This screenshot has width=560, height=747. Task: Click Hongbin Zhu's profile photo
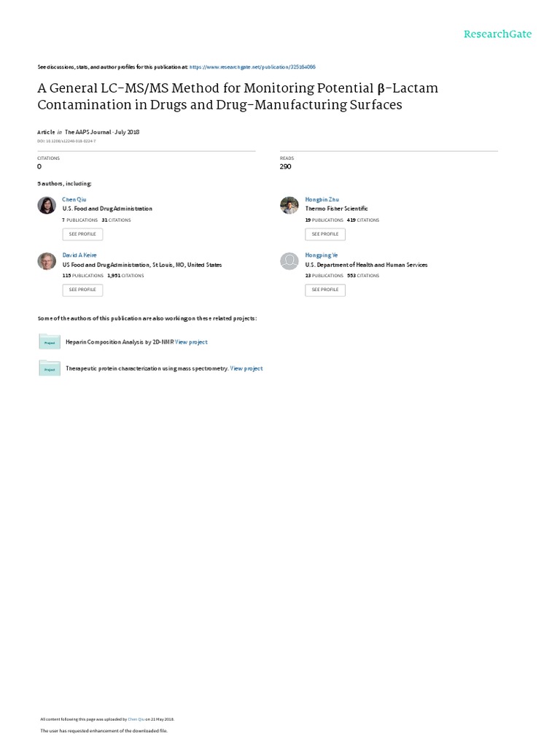pos(289,205)
